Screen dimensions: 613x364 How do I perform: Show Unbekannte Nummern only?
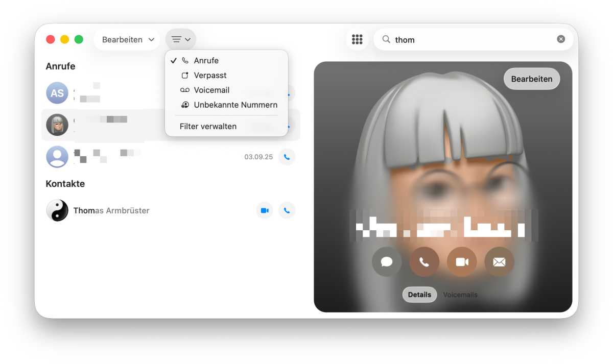pos(235,105)
